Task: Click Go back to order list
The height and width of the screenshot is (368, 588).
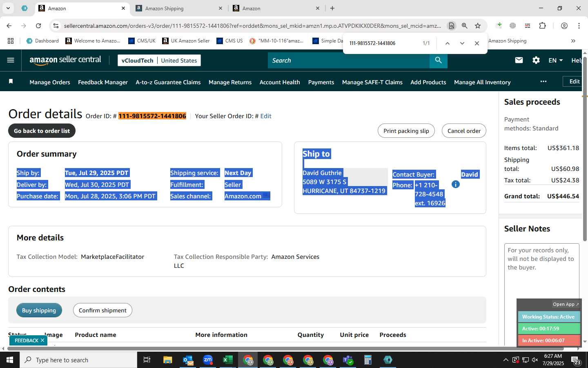Action: pos(42,131)
